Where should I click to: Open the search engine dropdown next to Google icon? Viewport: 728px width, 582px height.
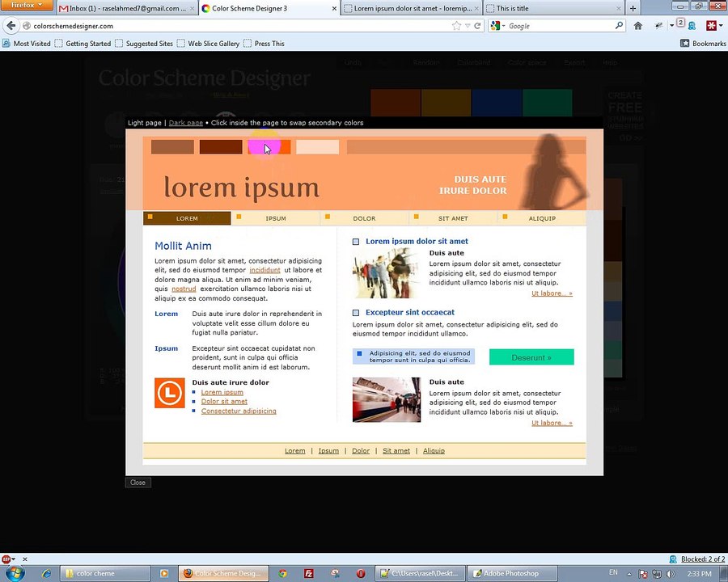coord(503,26)
